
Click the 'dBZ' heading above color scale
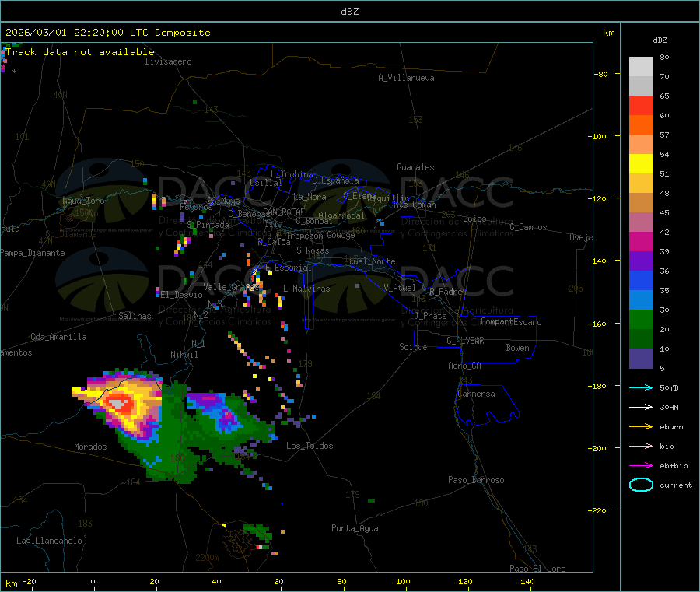coord(660,40)
